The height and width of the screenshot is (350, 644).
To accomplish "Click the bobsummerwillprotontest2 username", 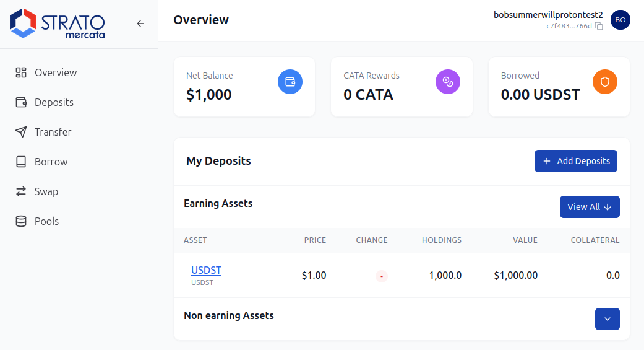I will tap(547, 14).
